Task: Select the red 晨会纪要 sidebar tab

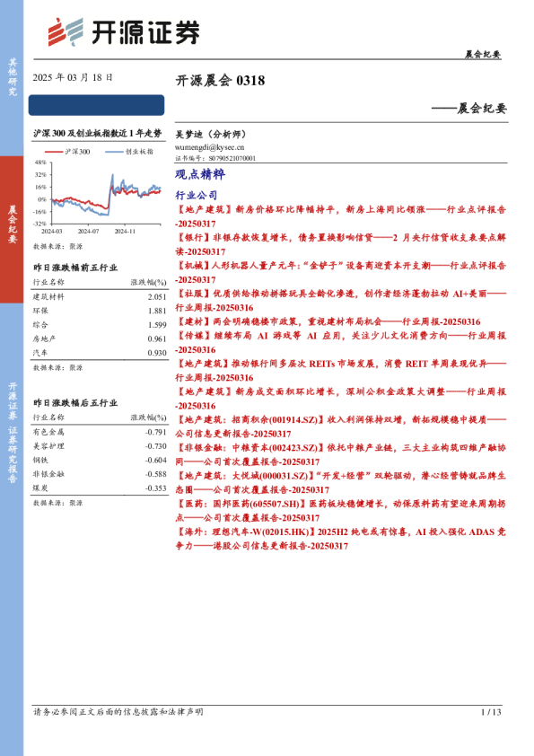Action: [x=12, y=229]
